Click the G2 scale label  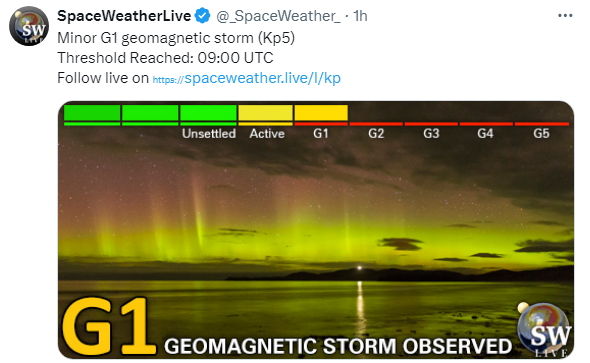pos(376,134)
